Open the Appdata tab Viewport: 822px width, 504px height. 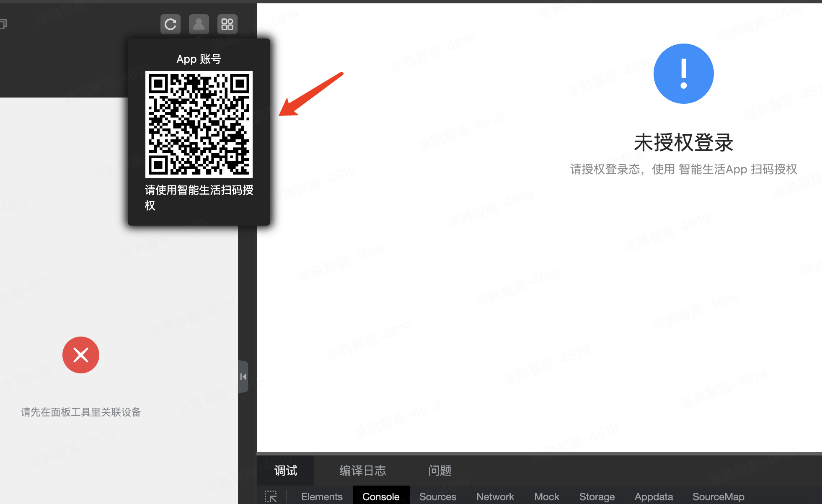(x=654, y=496)
